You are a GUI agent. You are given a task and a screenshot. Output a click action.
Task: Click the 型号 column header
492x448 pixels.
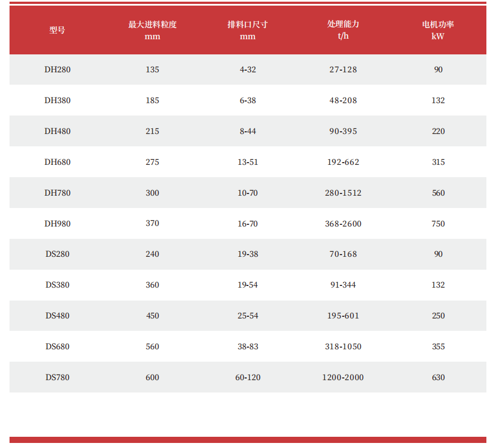57,30
